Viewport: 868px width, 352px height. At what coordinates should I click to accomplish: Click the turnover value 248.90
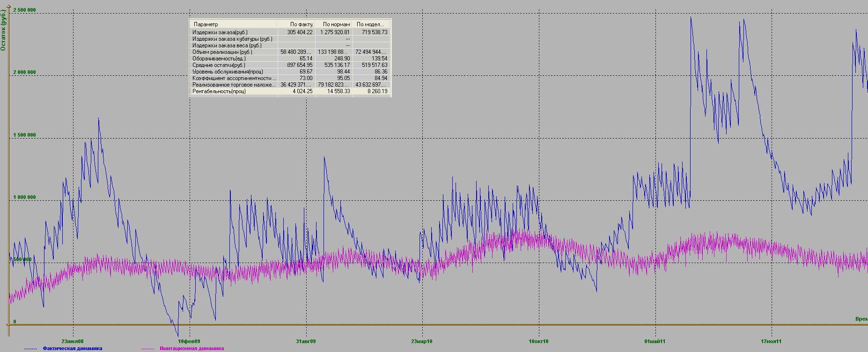click(x=342, y=59)
